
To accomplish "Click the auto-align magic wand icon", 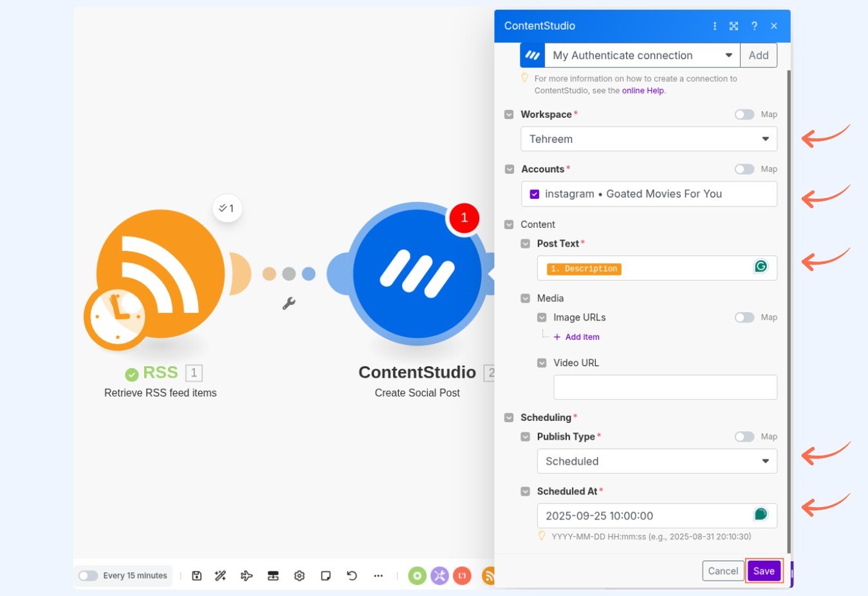I will [x=221, y=575].
